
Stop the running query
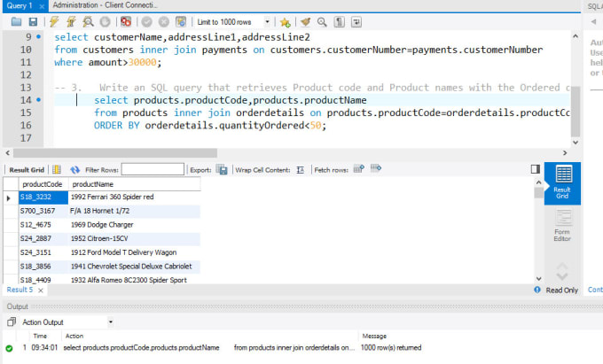(x=105, y=22)
